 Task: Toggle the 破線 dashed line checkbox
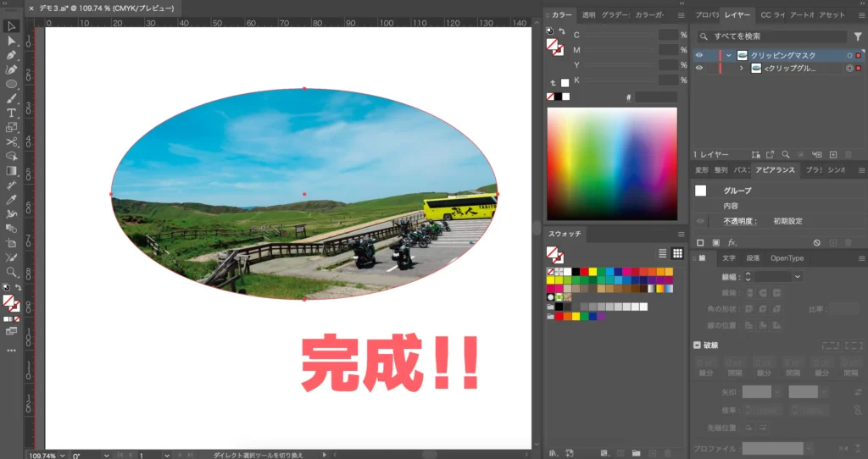(698, 345)
